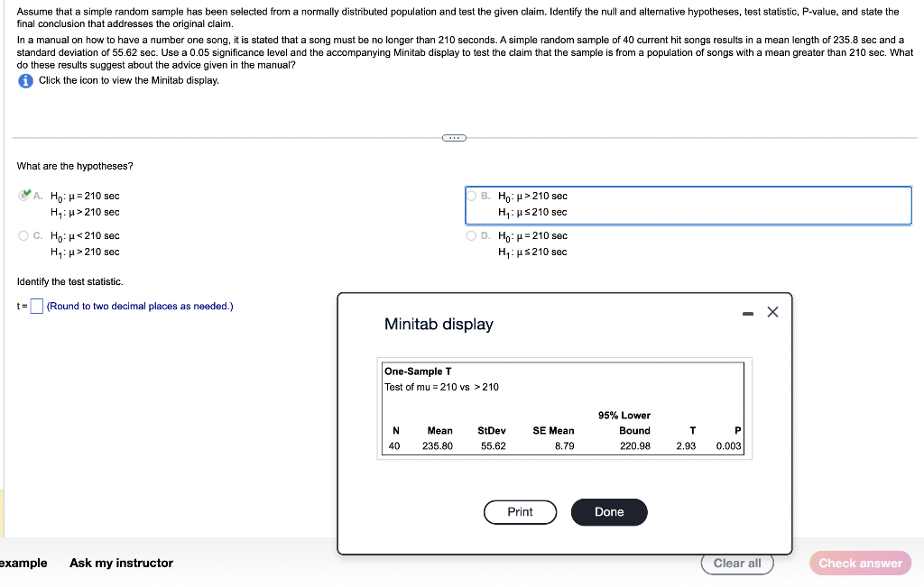The image size is (924, 587).
Task: Click the Clear all button
Action: point(736,564)
